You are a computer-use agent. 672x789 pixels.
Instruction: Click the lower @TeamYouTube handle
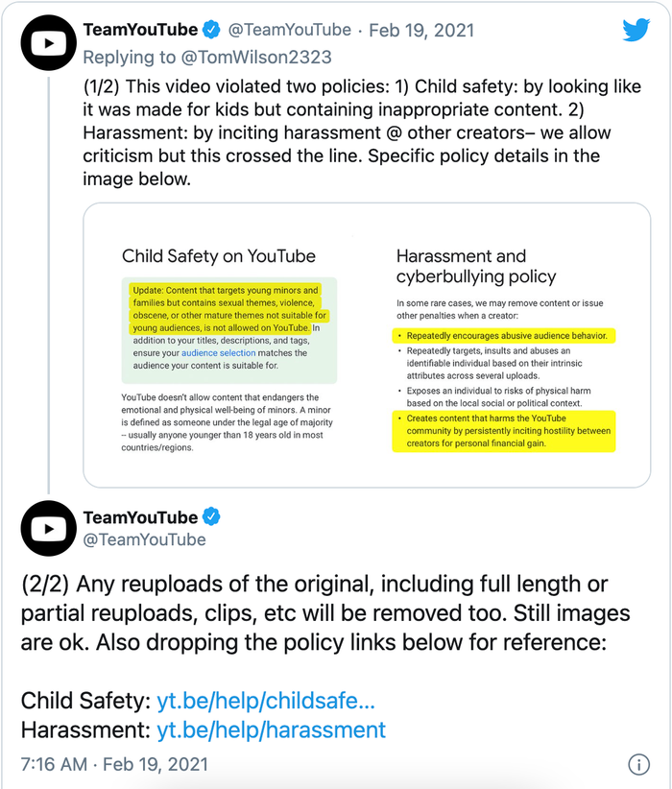tap(144, 540)
